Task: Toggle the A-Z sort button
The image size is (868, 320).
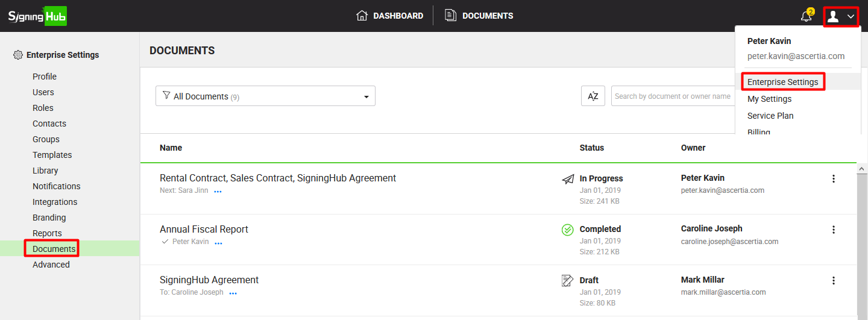Action: tap(593, 96)
